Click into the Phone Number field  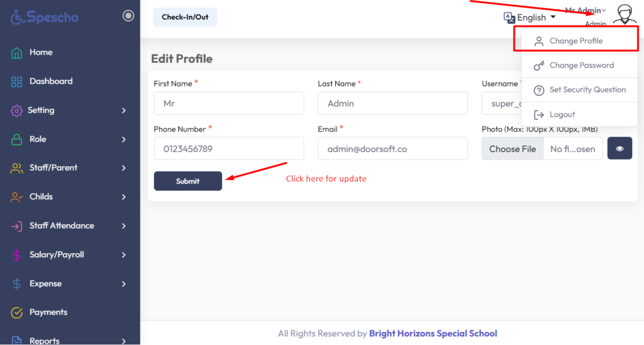(x=229, y=149)
